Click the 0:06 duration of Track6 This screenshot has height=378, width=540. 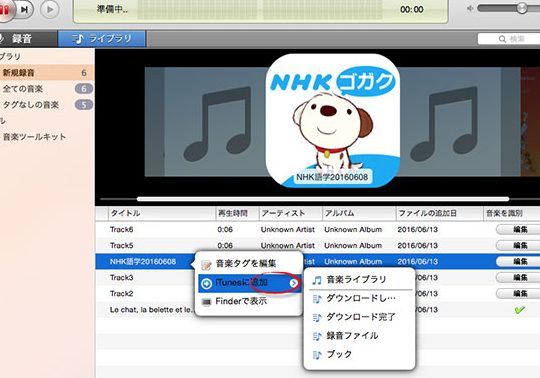tap(225, 229)
